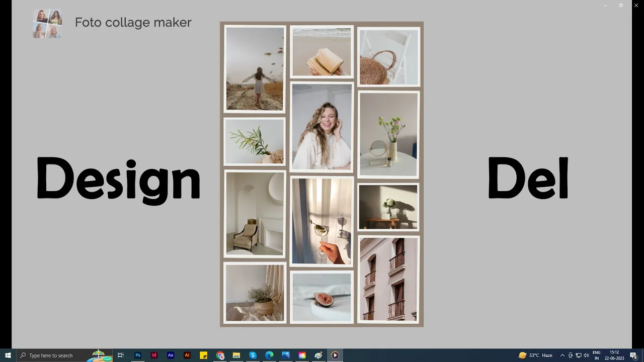This screenshot has height=362, width=644.
Task: Open Sticky Notes from the taskbar
Action: click(203, 355)
